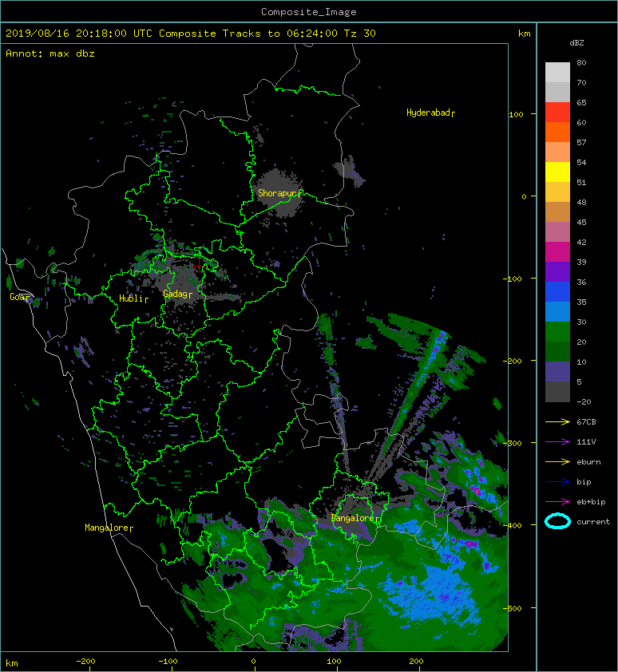This screenshot has width=618, height=672.
Task: Click the -200 km tick on the horizontal axis
Action: pyautogui.click(x=85, y=662)
